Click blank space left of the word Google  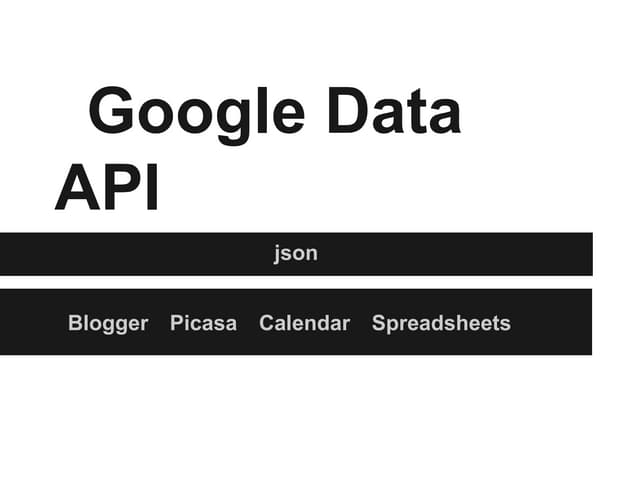coord(40,112)
